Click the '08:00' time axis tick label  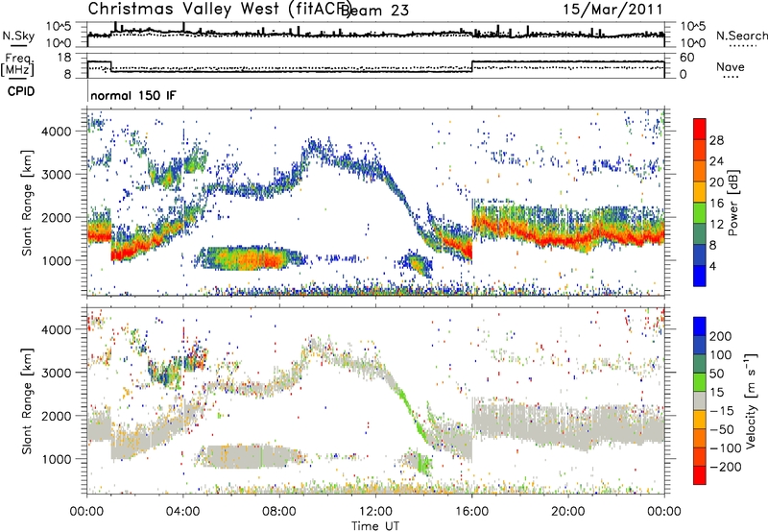click(279, 512)
